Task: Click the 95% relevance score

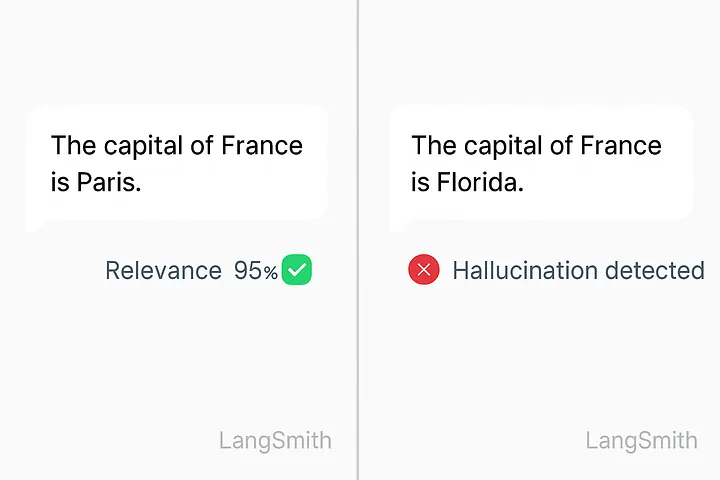Action: (x=256, y=270)
